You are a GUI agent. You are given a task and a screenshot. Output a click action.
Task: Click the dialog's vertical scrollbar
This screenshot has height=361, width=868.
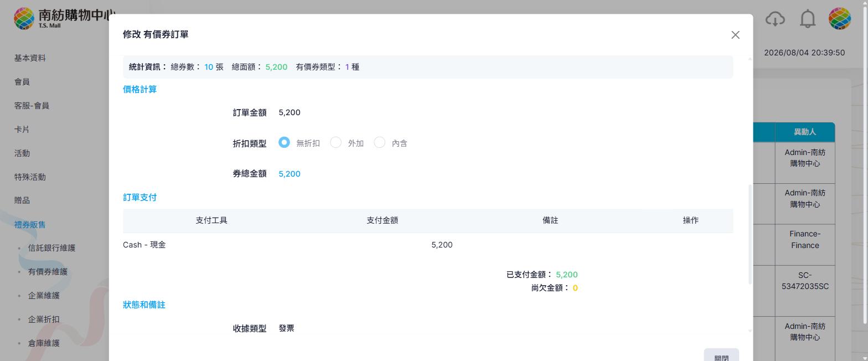coord(750,234)
